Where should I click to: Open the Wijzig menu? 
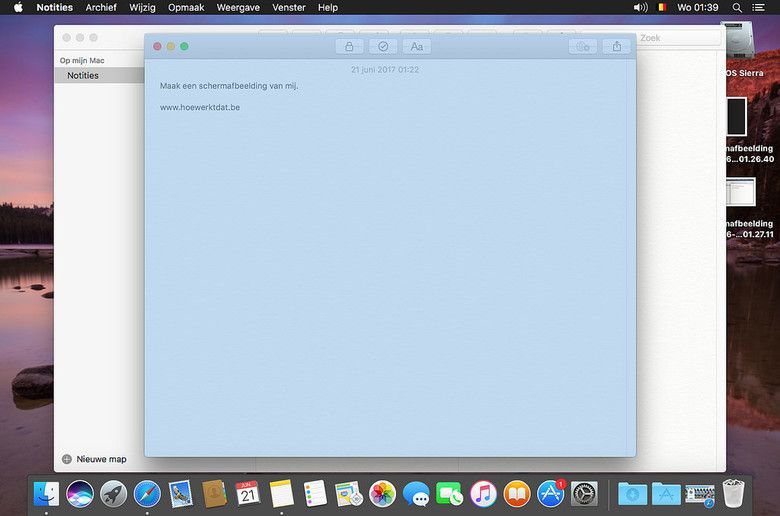tap(142, 7)
